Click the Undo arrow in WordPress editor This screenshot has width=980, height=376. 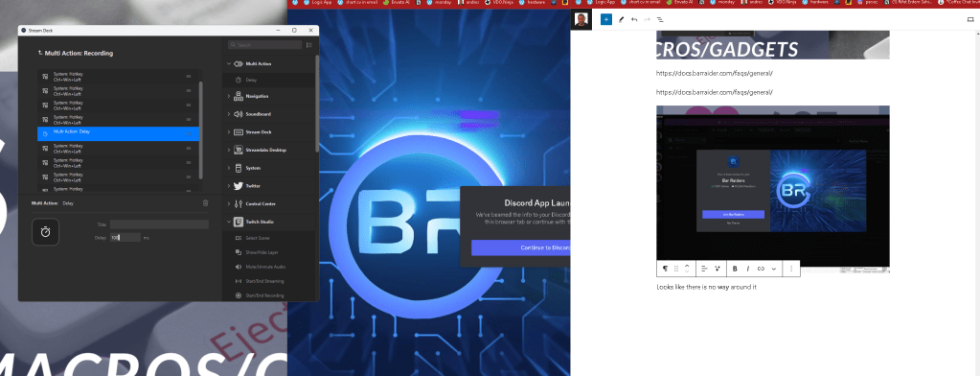tap(634, 19)
